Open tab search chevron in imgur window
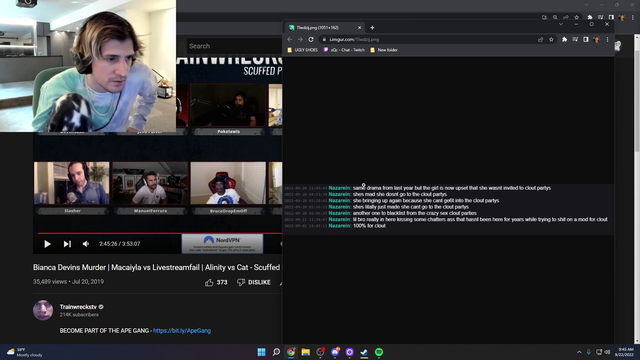Image resolution: width=640 pixels, height=360 pixels. tap(561, 24)
